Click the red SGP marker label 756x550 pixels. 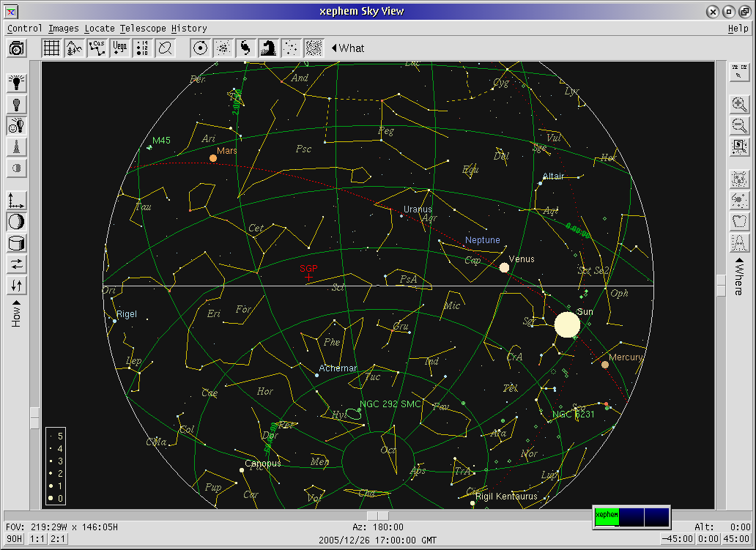(x=308, y=269)
